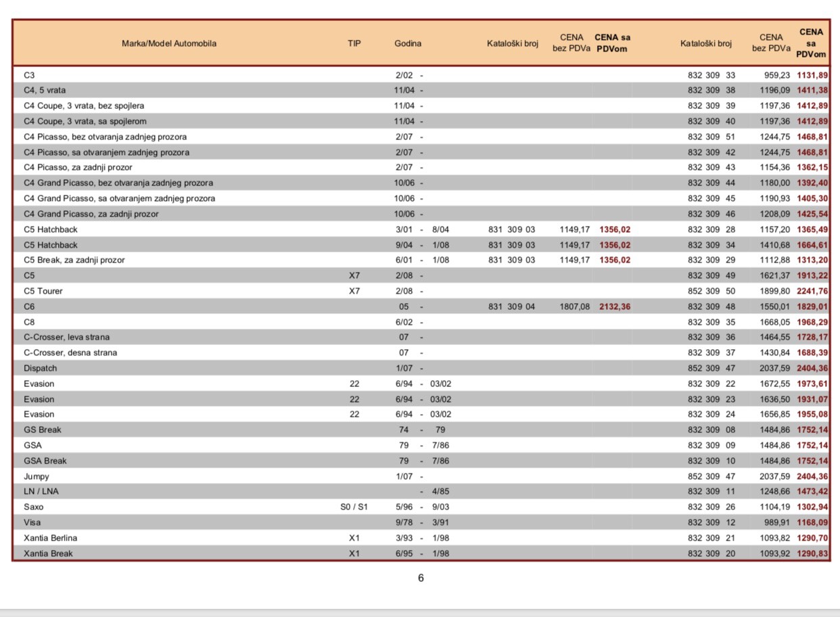Select the 'Xantia Break' model cell
The image size is (840, 617).
[48, 553]
